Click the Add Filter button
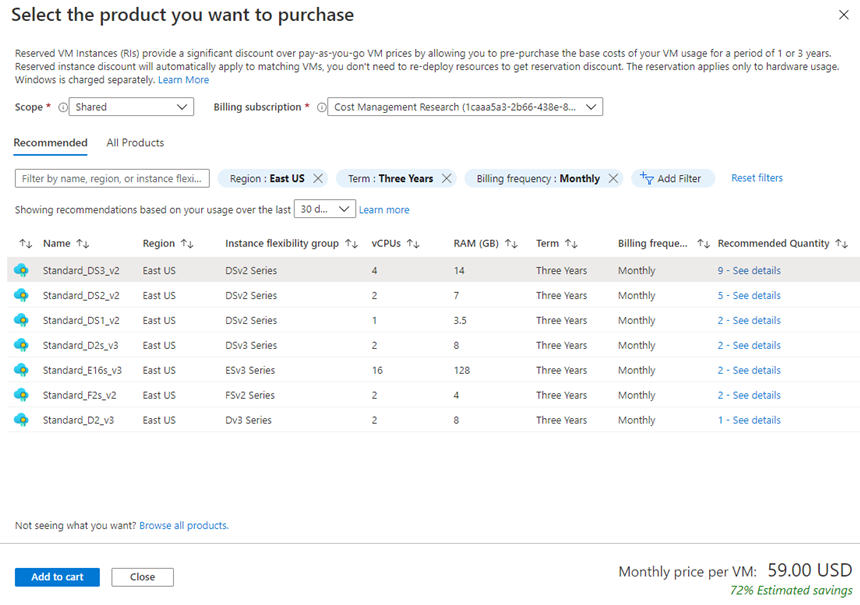The width and height of the screenshot is (860, 605). pyautogui.click(x=673, y=178)
